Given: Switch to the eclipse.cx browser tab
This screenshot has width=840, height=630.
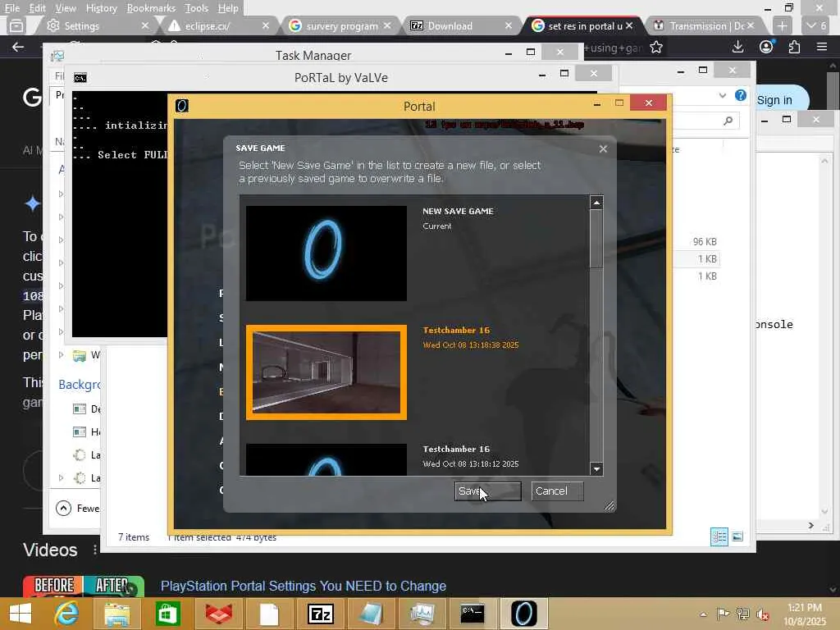Looking at the screenshot, I should coord(214,25).
